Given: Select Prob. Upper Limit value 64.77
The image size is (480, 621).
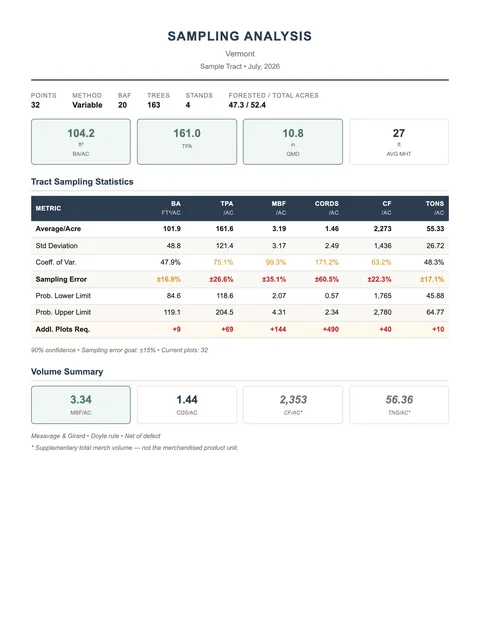Looking at the screenshot, I should (435, 312).
